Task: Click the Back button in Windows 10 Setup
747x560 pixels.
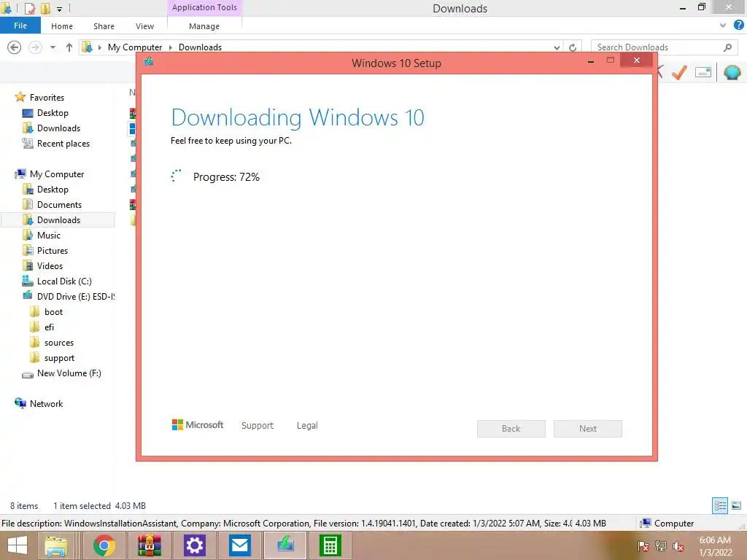Action: pos(511,429)
